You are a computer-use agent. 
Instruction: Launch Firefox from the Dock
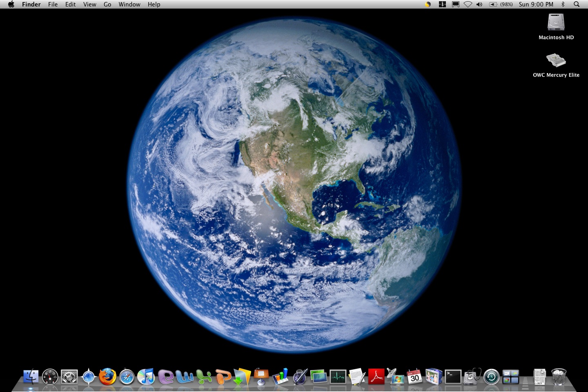pos(108,376)
